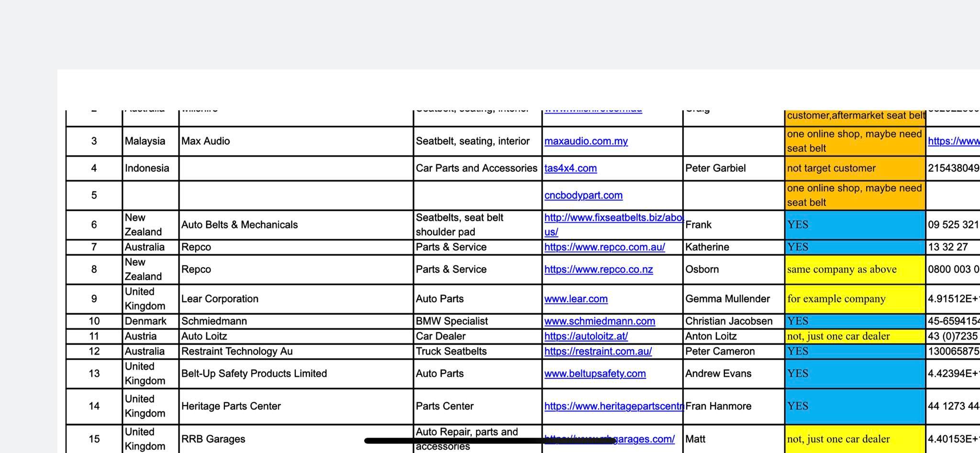Select the 'same company as above' cell

(x=855, y=270)
